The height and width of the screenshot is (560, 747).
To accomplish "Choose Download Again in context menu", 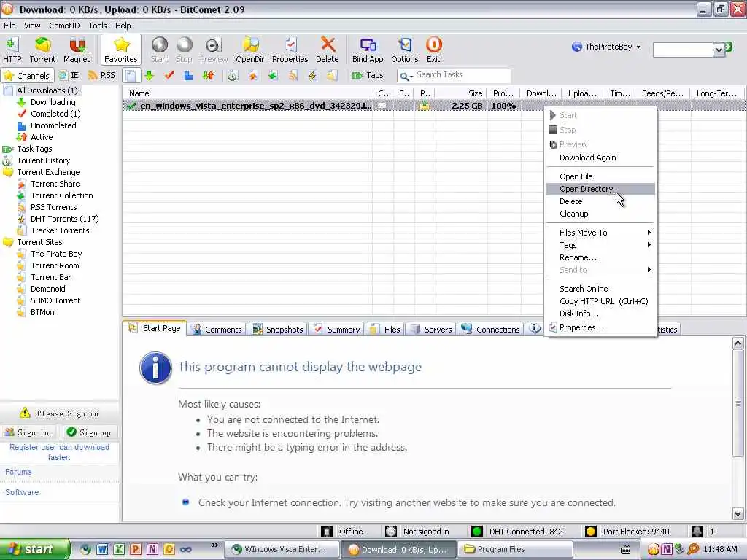I will click(x=600, y=157).
